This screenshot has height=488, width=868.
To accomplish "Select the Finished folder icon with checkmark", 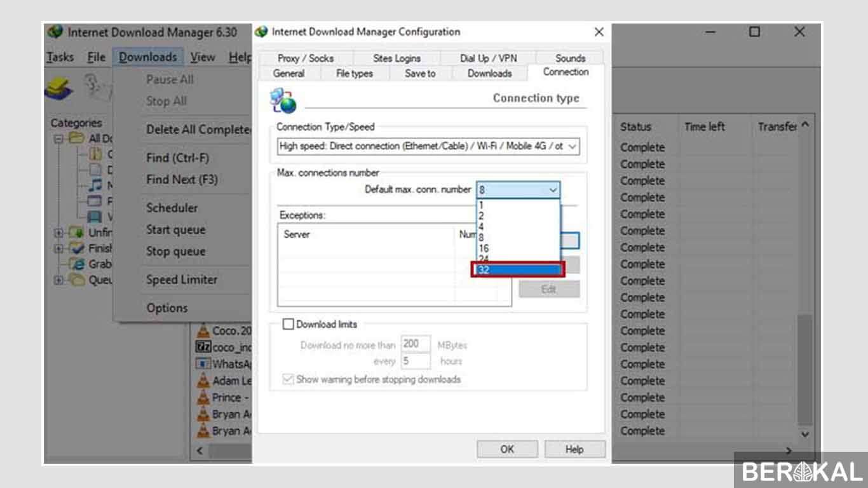I will (x=77, y=248).
